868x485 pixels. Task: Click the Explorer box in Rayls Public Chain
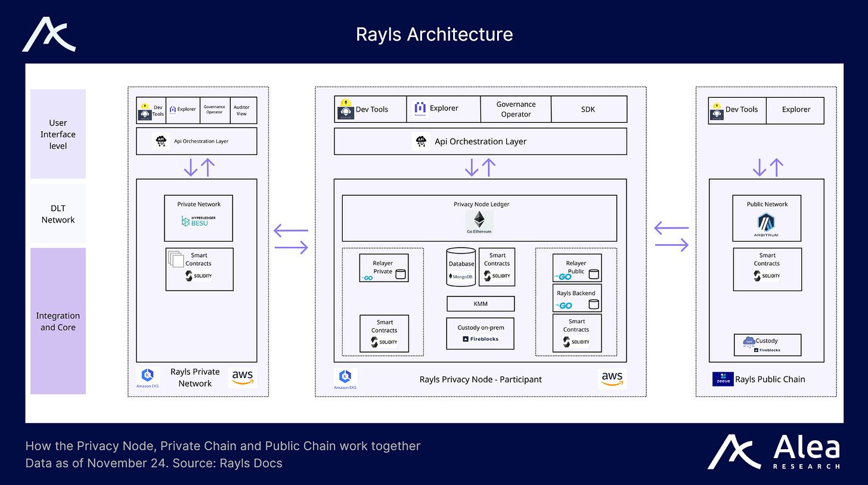[796, 110]
